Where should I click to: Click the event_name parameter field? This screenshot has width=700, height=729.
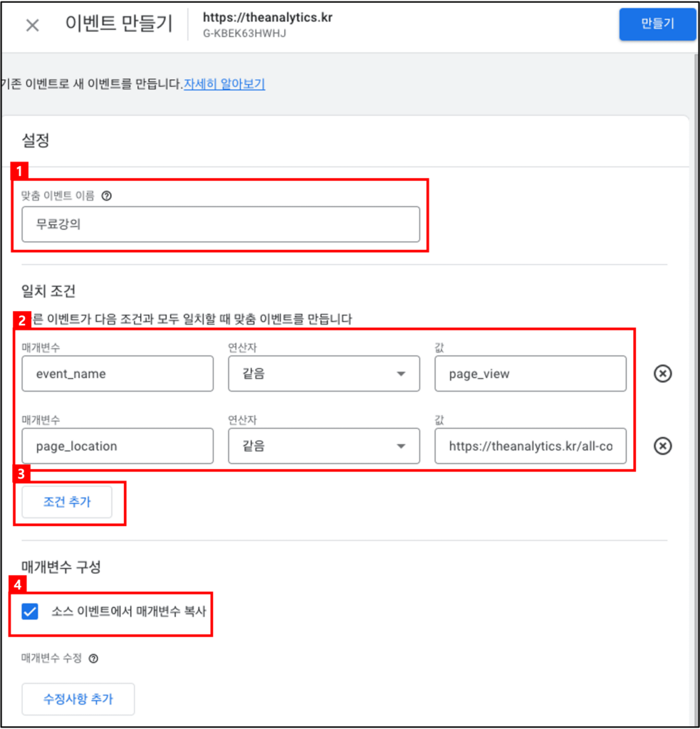coord(117,374)
